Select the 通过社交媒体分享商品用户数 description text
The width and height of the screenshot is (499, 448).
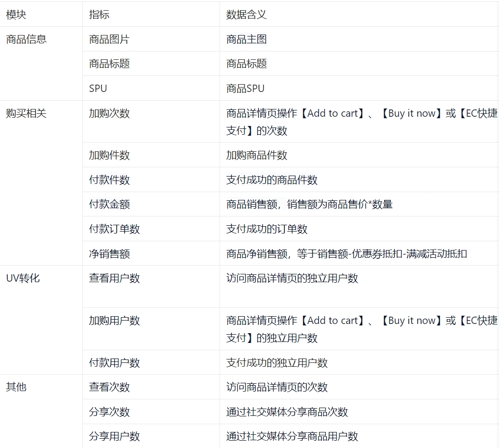click(x=292, y=436)
